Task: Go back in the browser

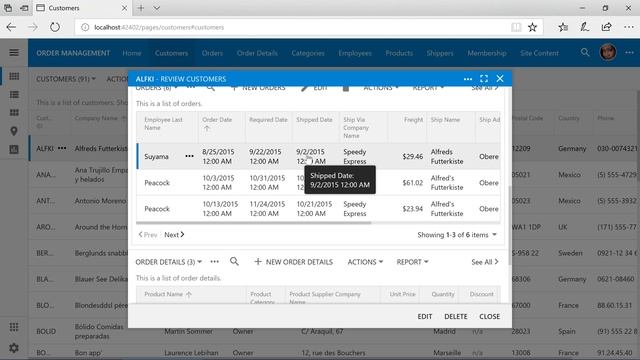Action: pos(11,27)
